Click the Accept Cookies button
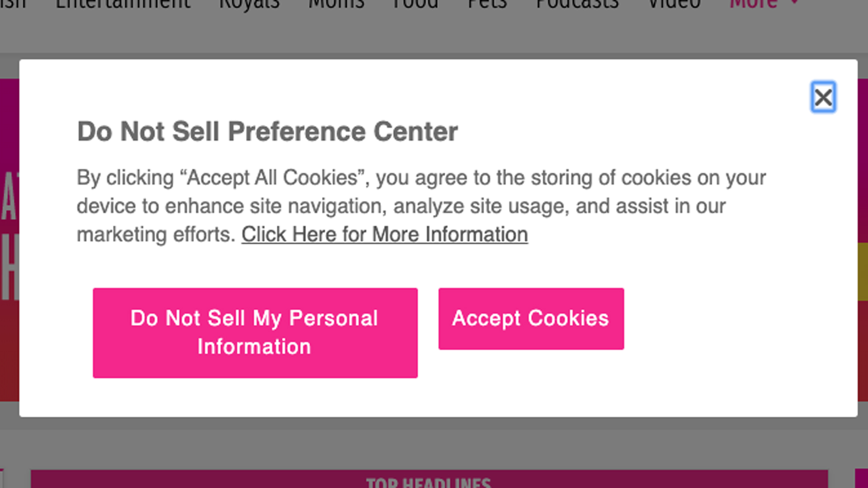The height and width of the screenshot is (488, 868). pyautogui.click(x=531, y=319)
